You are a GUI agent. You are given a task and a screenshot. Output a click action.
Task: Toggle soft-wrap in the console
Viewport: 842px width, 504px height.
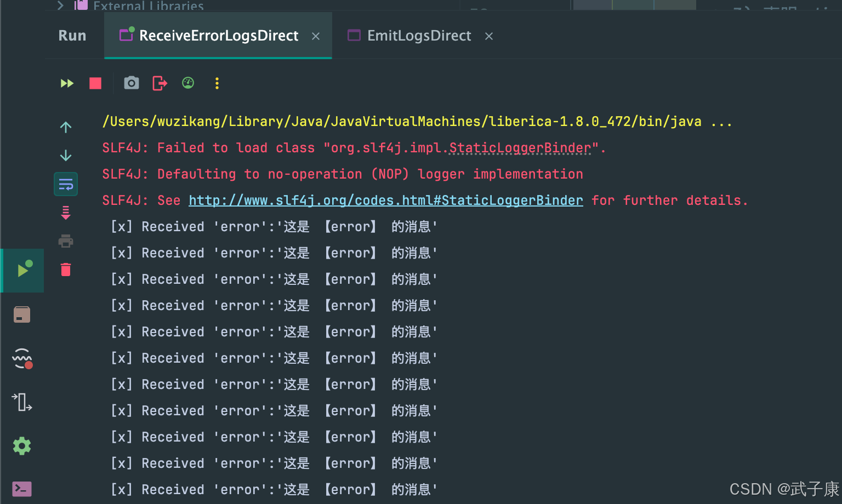pyautogui.click(x=65, y=184)
